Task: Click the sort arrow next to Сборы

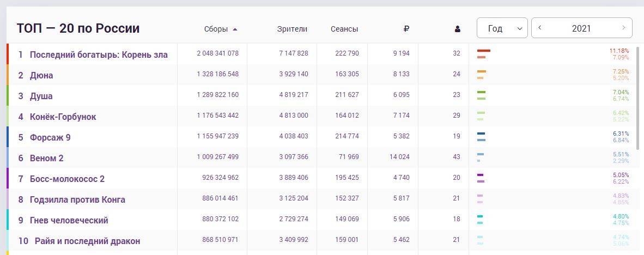Action: (x=235, y=29)
